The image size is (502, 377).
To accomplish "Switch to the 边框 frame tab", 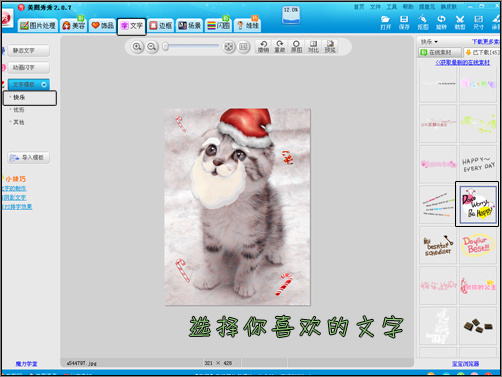I will 161,26.
